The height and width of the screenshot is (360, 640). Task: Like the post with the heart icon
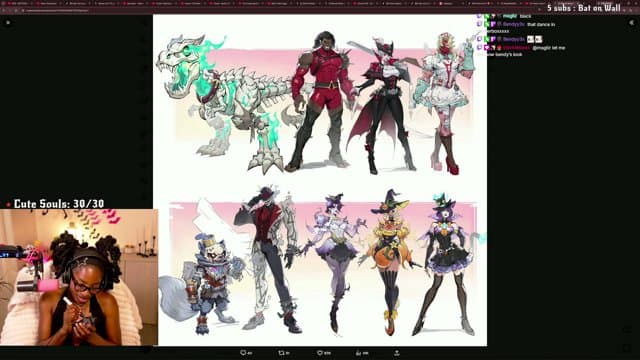[320, 353]
